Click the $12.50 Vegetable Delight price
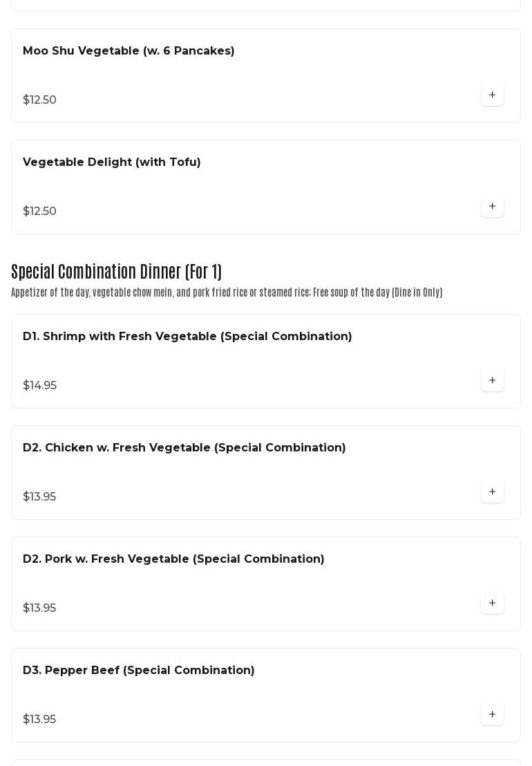This screenshot has width=532, height=766. (40, 212)
